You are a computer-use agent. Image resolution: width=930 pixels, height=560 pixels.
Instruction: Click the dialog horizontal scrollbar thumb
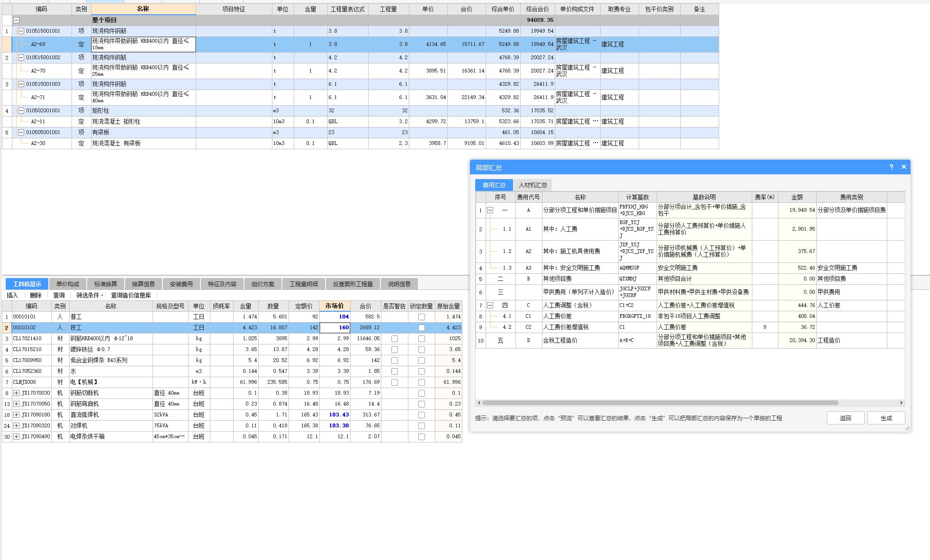coord(660,403)
